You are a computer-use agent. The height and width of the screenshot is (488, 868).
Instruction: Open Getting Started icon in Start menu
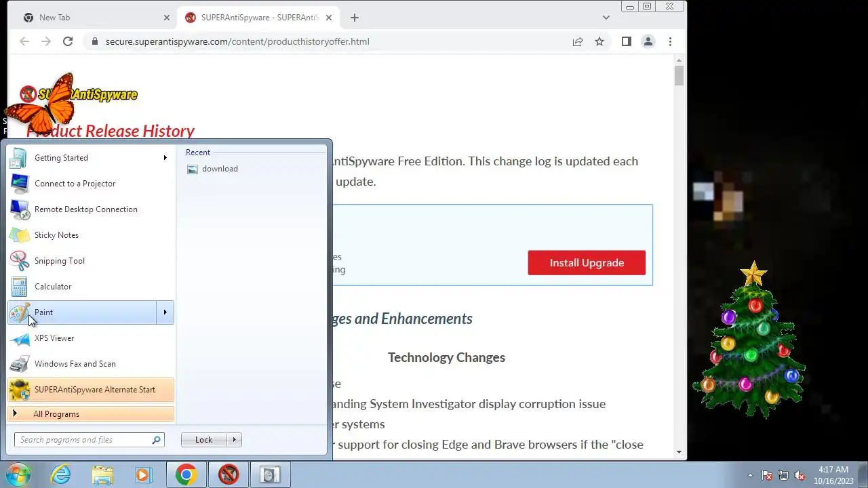(x=19, y=158)
